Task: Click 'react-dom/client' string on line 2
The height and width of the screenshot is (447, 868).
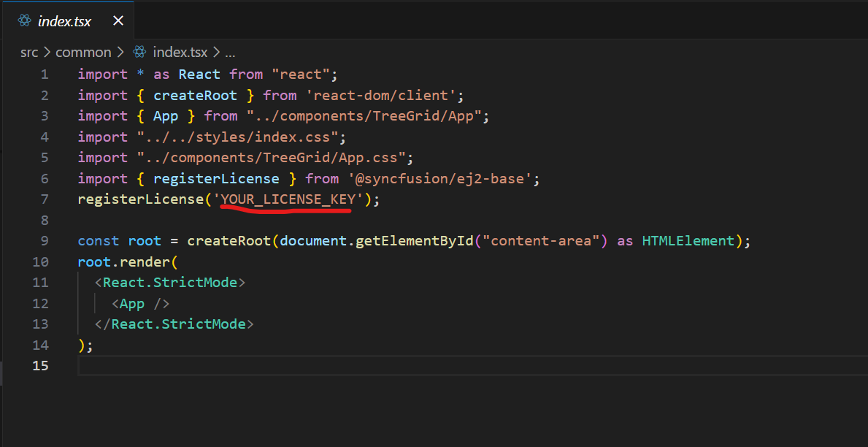Action: tap(385, 95)
